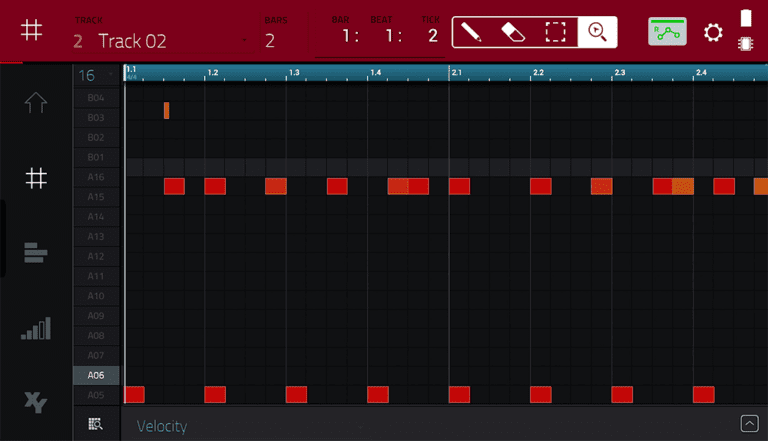This screenshot has height=441, width=768.
Task: Choose the magnifier navigation tool
Action: point(597,32)
